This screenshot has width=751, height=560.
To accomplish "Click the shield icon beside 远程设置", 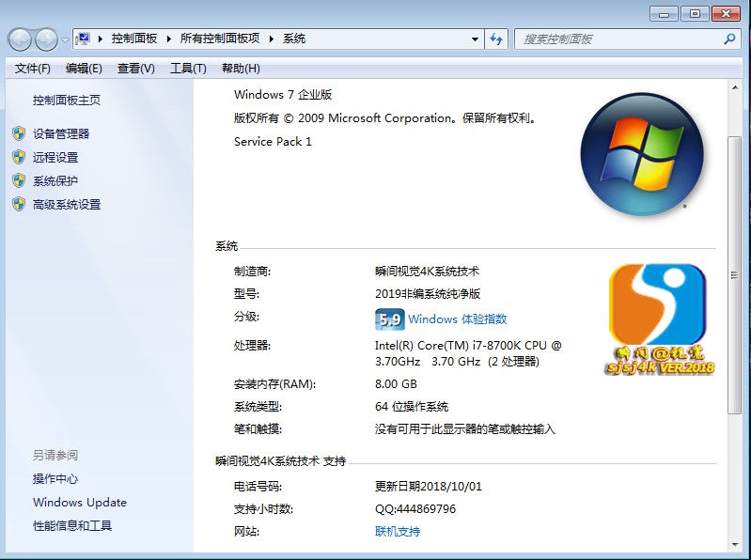I will point(19,157).
